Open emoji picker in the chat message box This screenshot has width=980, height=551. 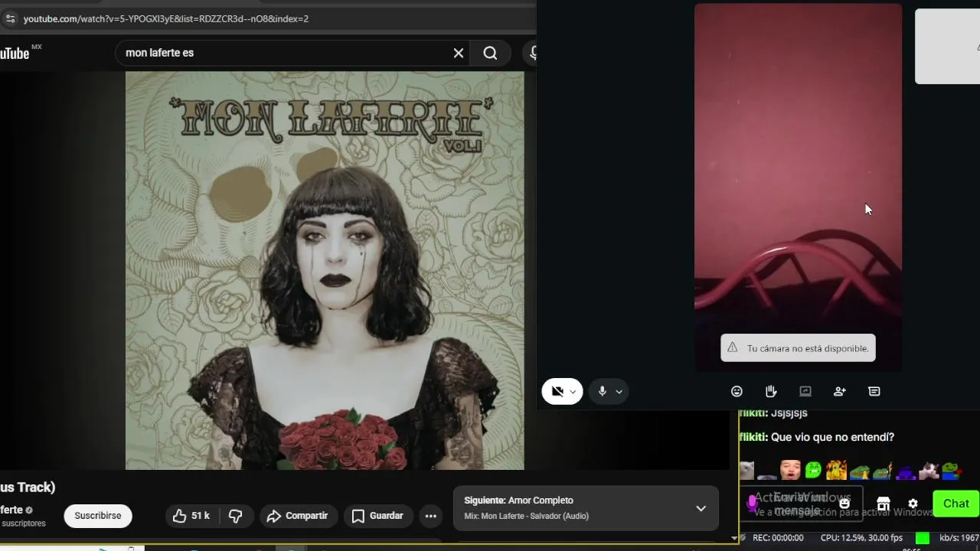tap(844, 504)
